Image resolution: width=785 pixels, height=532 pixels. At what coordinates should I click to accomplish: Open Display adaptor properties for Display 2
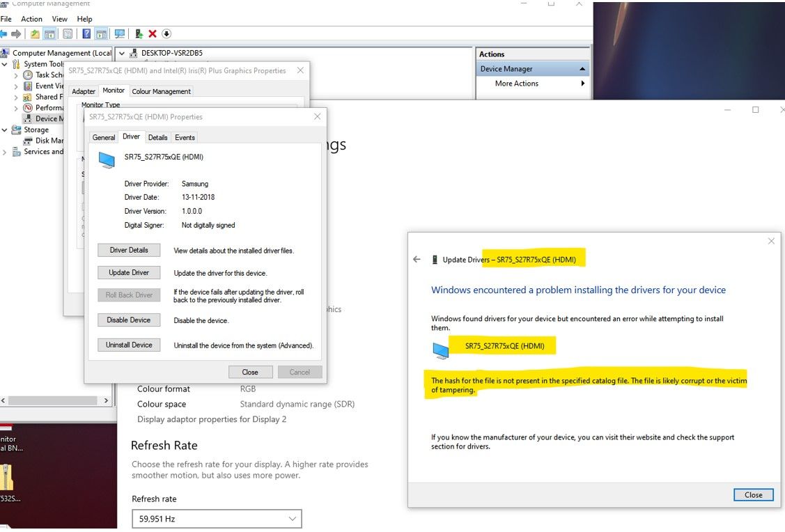(212, 419)
